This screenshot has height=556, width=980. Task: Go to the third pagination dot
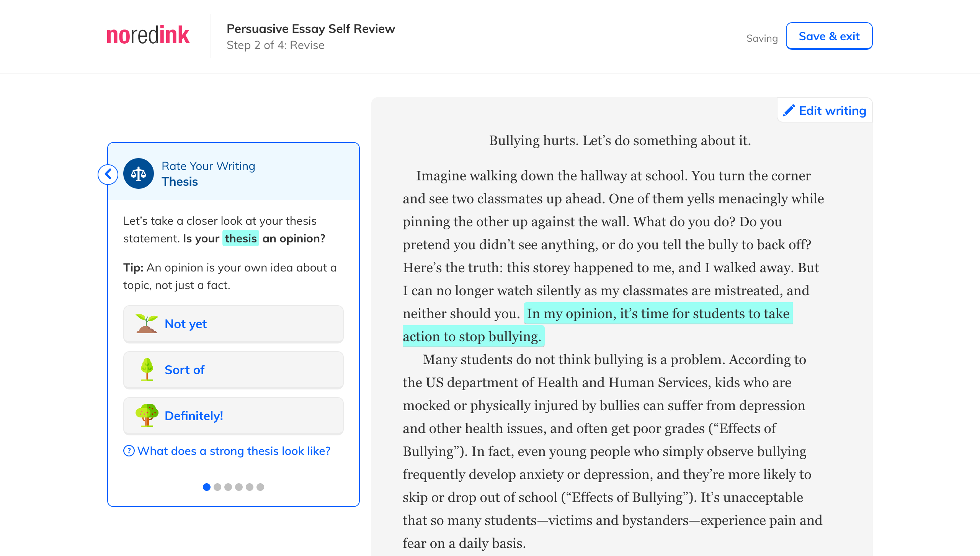pyautogui.click(x=228, y=487)
